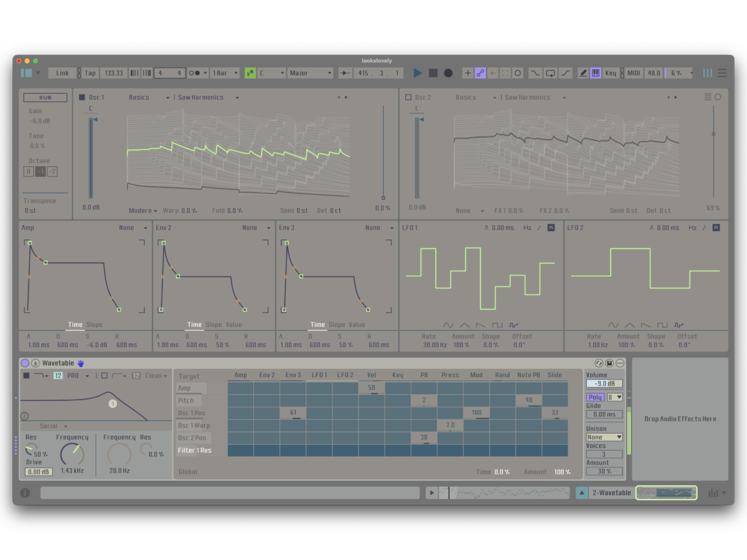The height and width of the screenshot is (560, 747).
Task: Click the Filter 1 Frequency knob
Action: 72,455
